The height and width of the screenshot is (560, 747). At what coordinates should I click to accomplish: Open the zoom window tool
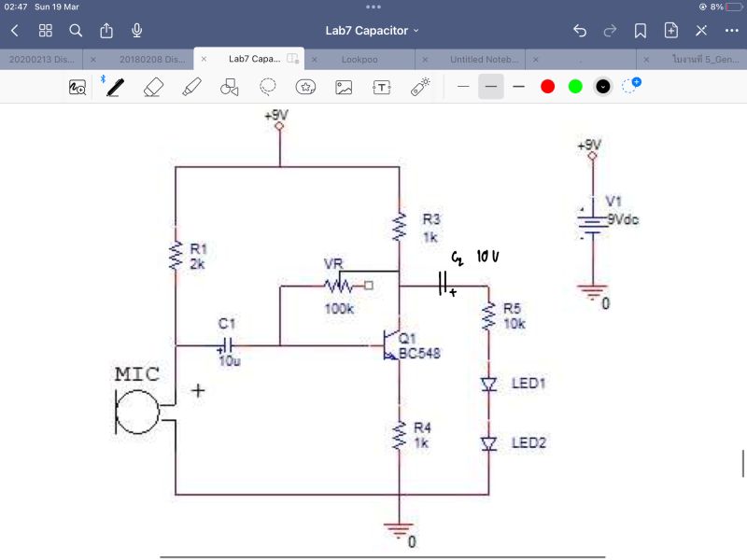tap(77, 87)
